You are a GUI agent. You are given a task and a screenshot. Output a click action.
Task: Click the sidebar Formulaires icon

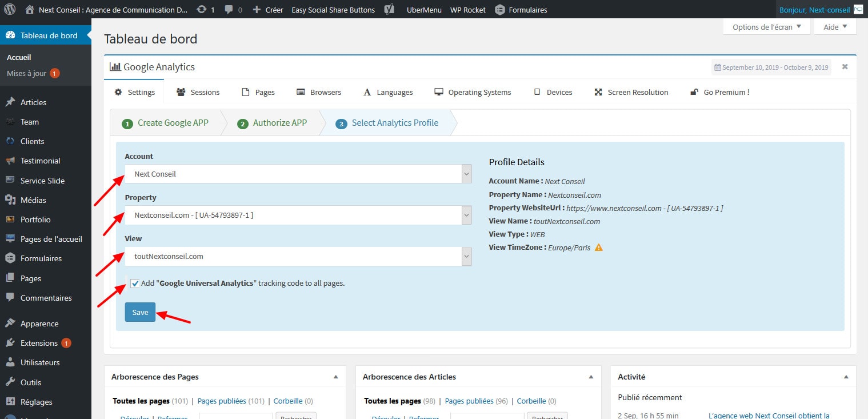pos(10,258)
